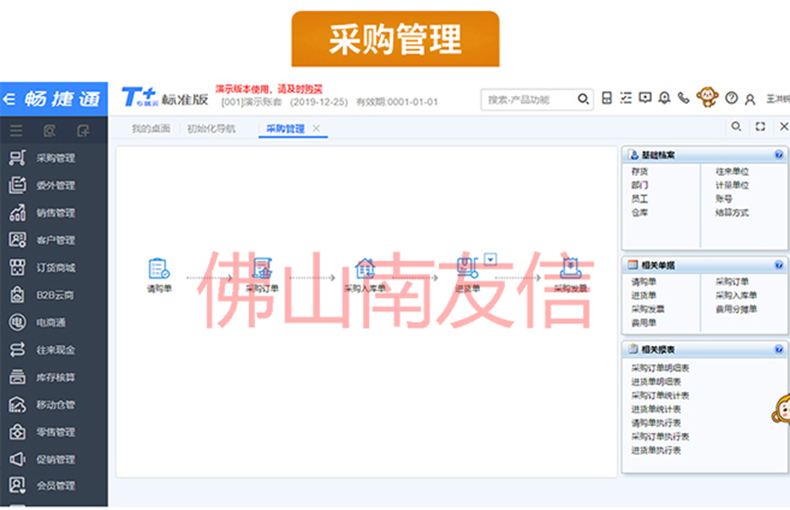Toggle fullscreen view of the workspace
790x510 pixels.
coord(760,127)
